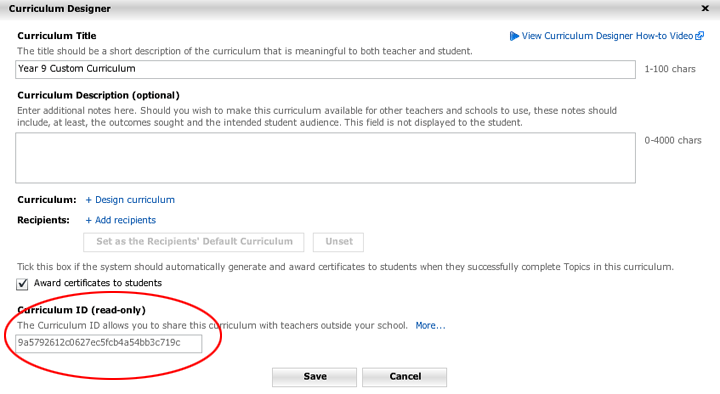Open the More... link about Curriculum ID

click(x=430, y=326)
